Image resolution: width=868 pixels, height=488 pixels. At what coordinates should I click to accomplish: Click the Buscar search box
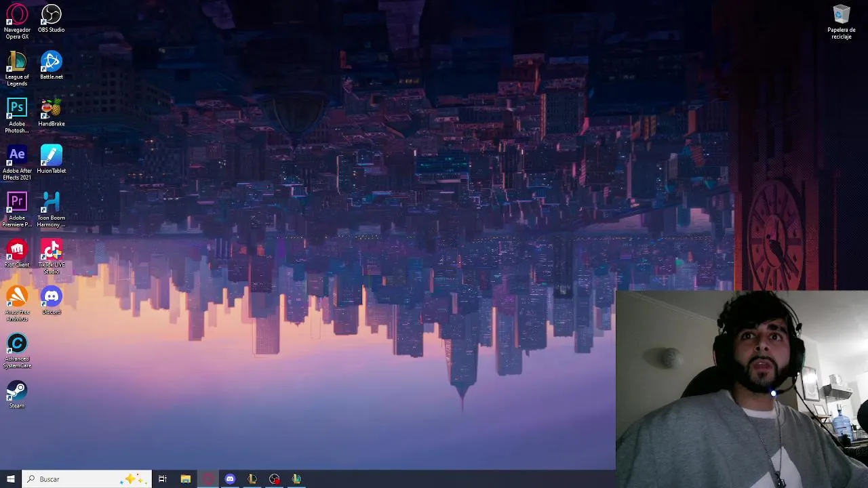pos(86,479)
